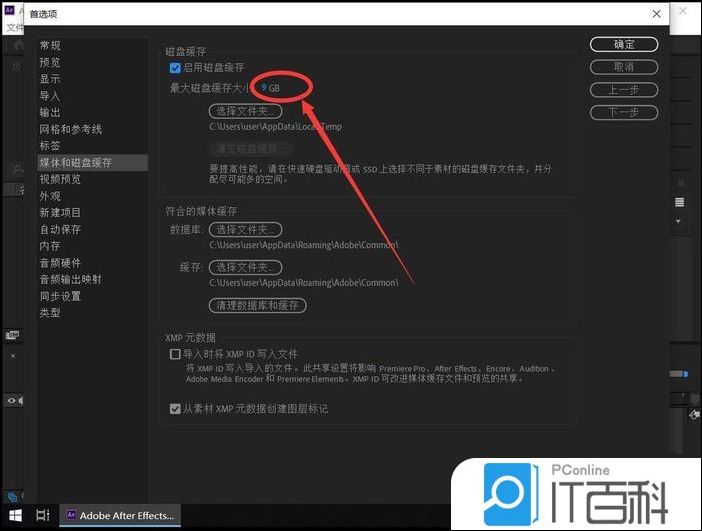The image size is (702, 531).
Task: Click the disk cache path C:\Users\user\AppData\Local\Temp
Action: point(275,127)
